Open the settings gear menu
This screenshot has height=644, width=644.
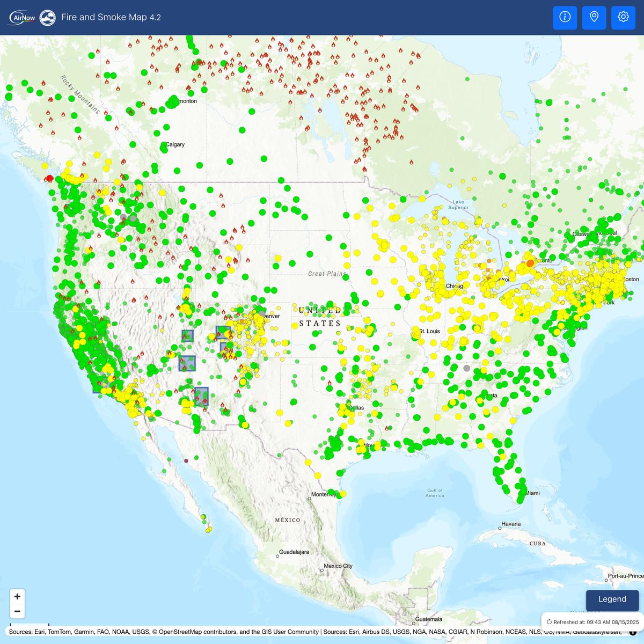point(623,17)
